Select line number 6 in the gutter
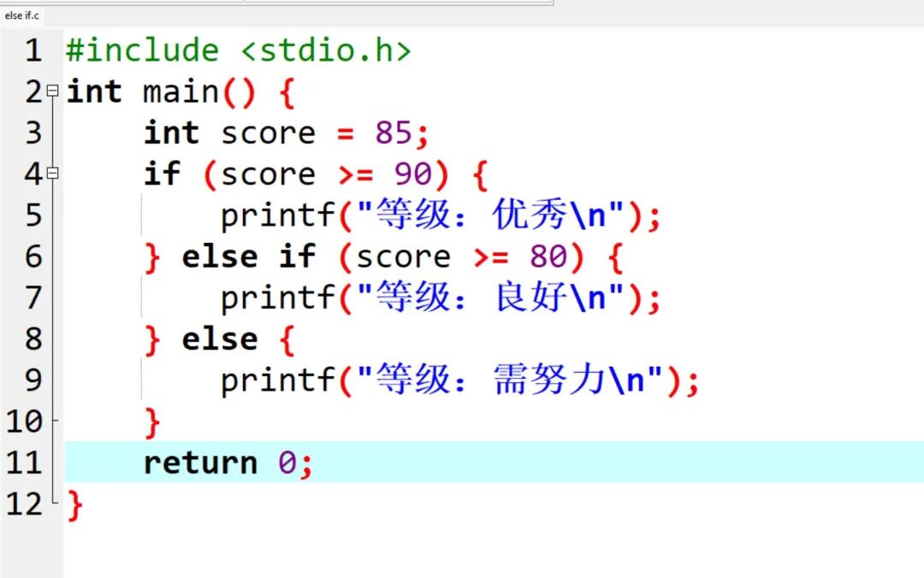 tap(33, 257)
